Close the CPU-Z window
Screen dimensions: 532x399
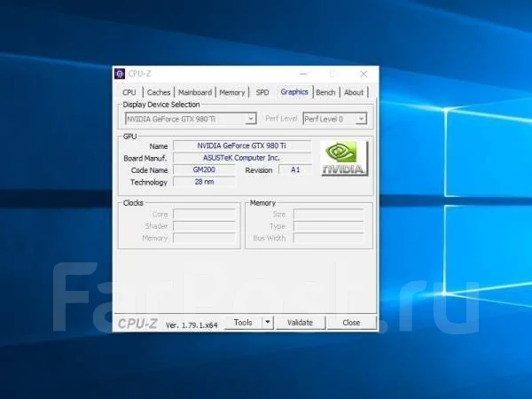coord(364,74)
